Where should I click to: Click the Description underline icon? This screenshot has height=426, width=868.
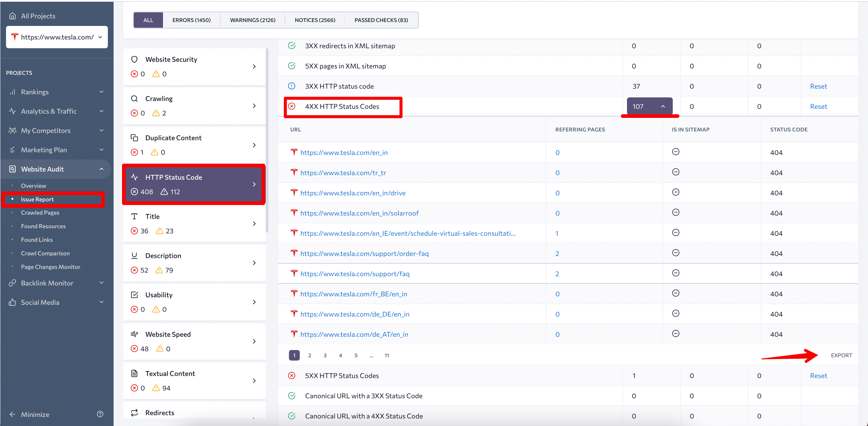134,255
